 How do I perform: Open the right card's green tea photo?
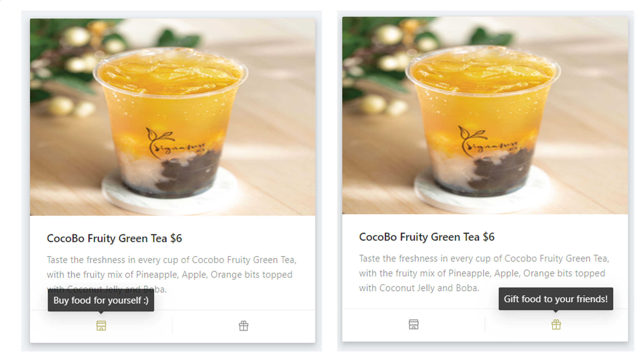pos(485,115)
